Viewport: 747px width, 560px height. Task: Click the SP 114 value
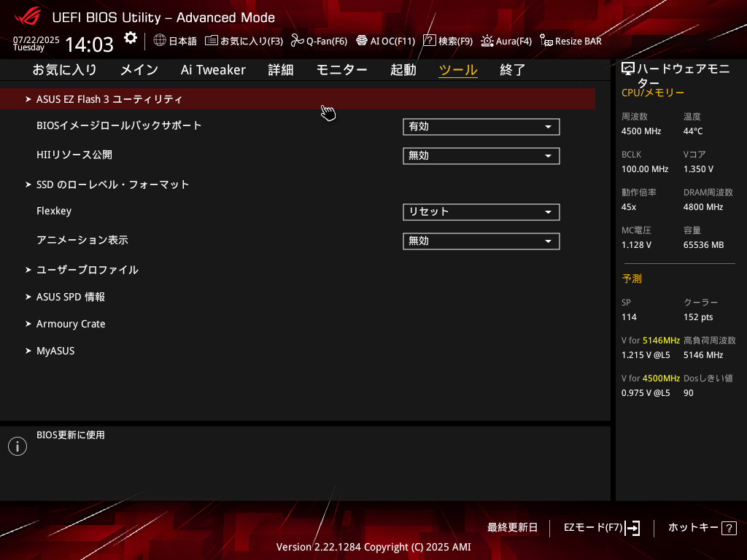(x=629, y=317)
